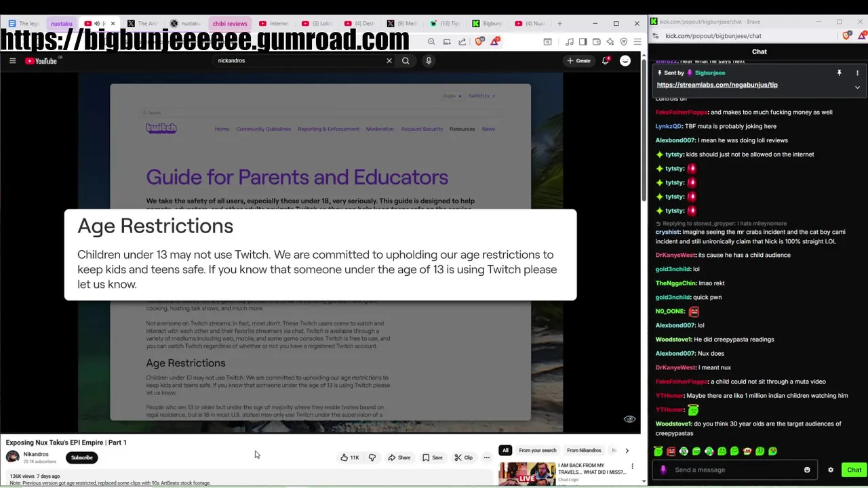The width and height of the screenshot is (868, 488).
Task: Start voice search with the microphone
Action: 429,61
